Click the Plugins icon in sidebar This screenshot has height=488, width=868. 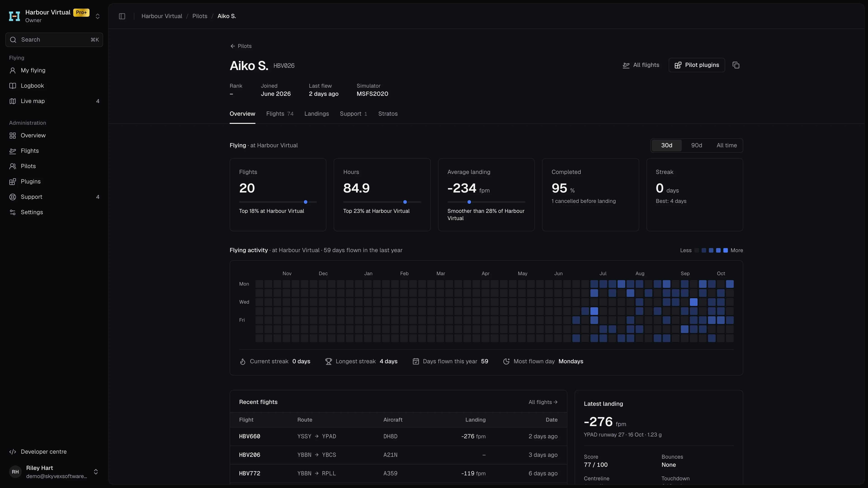13,181
